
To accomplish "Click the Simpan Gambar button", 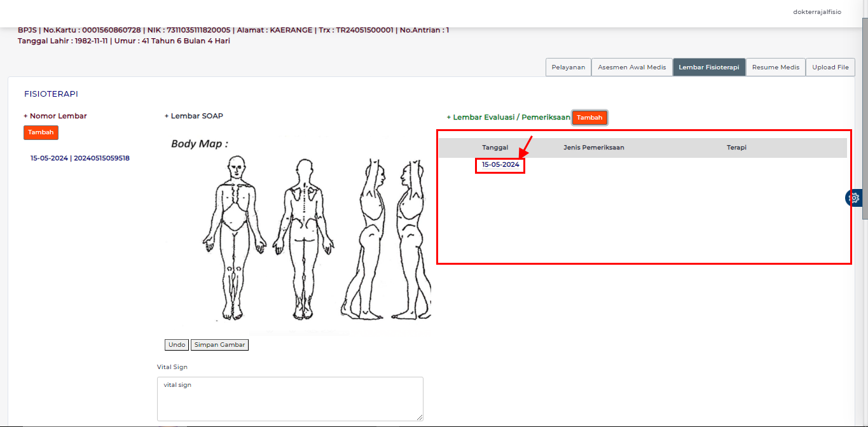I will click(x=219, y=344).
